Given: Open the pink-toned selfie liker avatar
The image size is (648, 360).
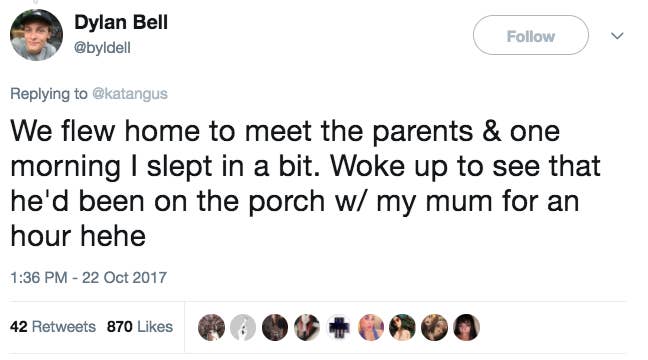Looking at the screenshot, I should 371,327.
